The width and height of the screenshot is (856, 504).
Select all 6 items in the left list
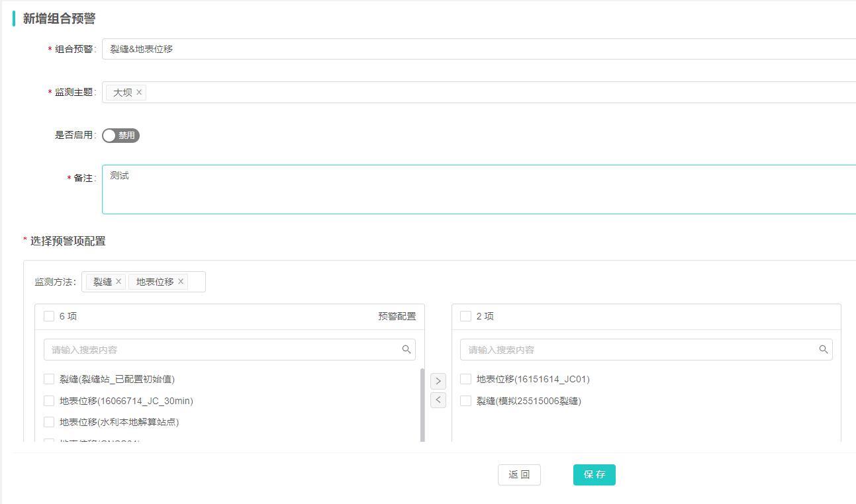pyautogui.click(x=49, y=316)
